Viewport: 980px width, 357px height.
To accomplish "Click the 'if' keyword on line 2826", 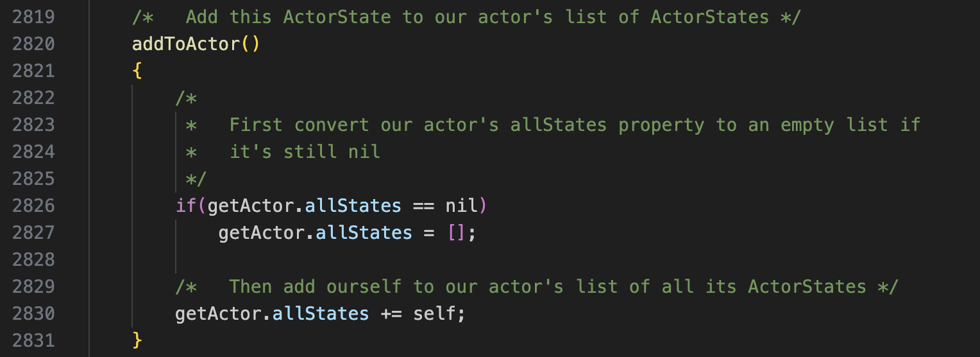I will 185,205.
